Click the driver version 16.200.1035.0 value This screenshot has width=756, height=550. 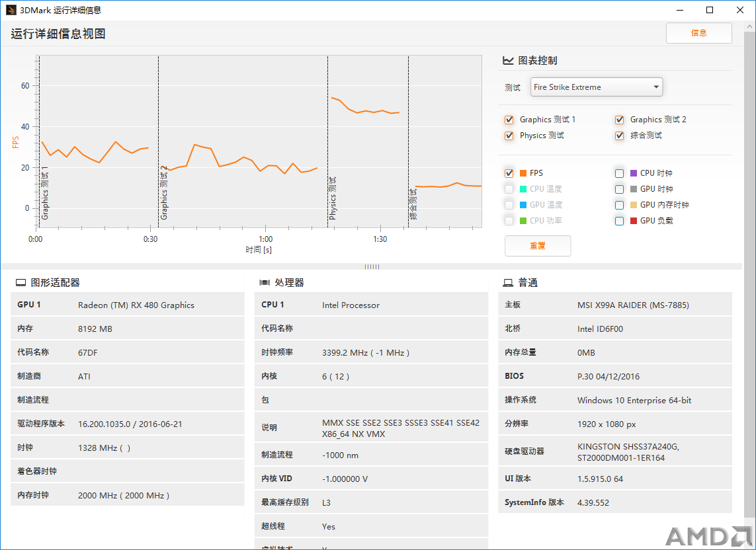coord(130,424)
